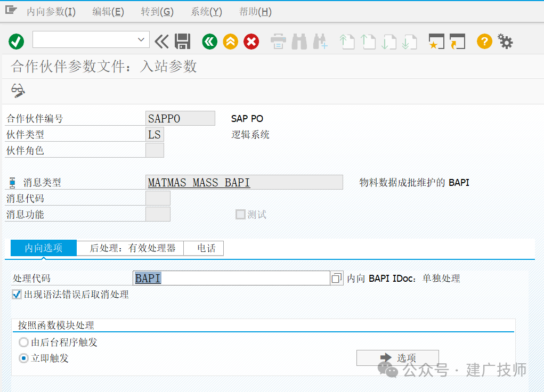Click the 合作伙伴编号 field SAPPO

pos(181,118)
